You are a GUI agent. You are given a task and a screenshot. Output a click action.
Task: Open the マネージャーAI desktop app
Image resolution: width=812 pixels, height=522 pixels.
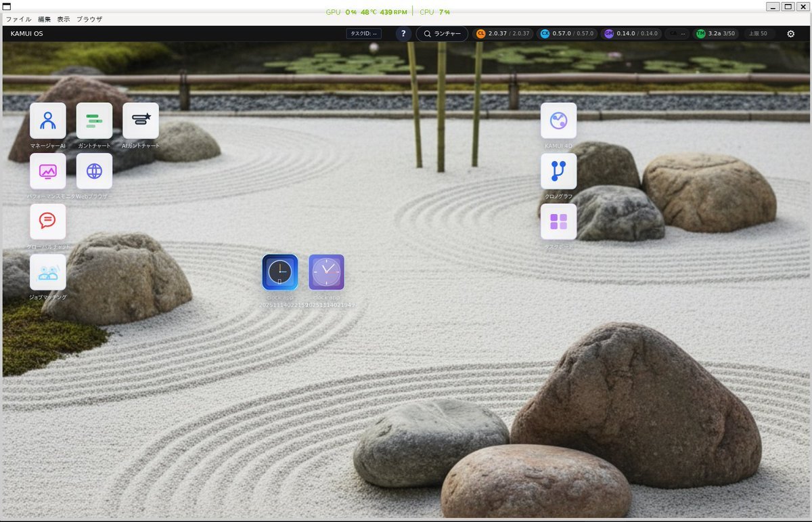click(47, 121)
